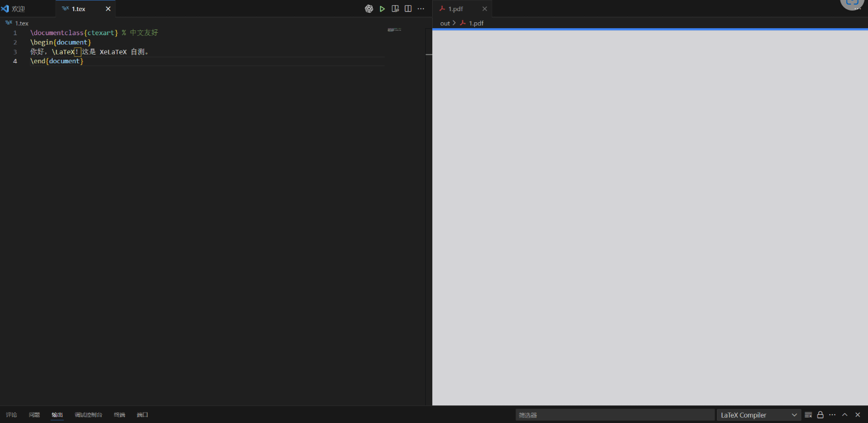Open the 评论 panel tab
The height and width of the screenshot is (423, 868).
(12, 415)
